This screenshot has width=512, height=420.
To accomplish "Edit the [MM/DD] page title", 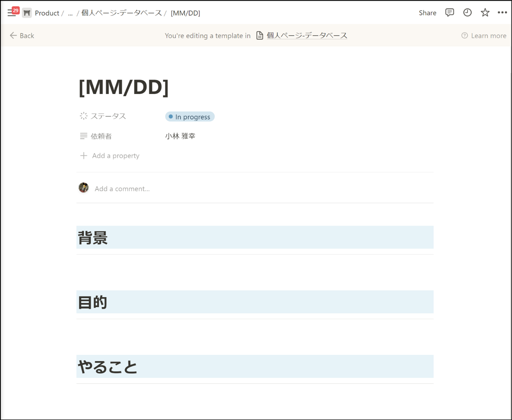I will pos(124,87).
